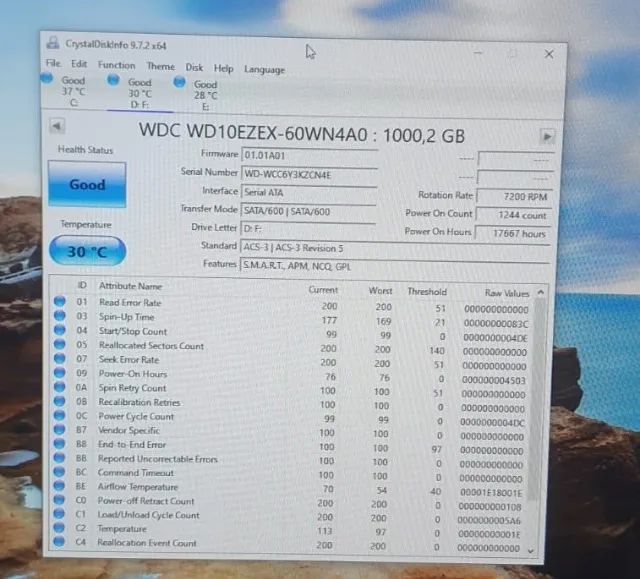This screenshot has width=640, height=579.
Task: Select the E: disk at 28 °C
Action: [x=200, y=95]
